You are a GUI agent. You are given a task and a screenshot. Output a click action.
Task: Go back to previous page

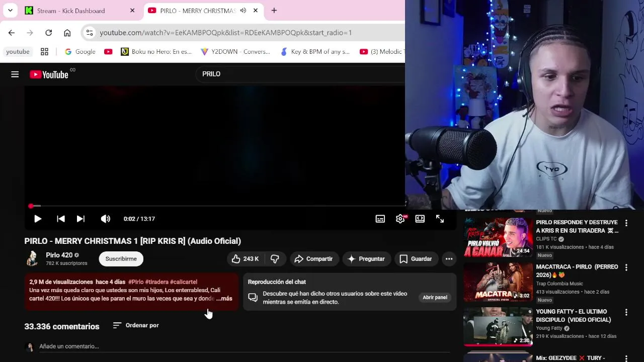click(12, 33)
